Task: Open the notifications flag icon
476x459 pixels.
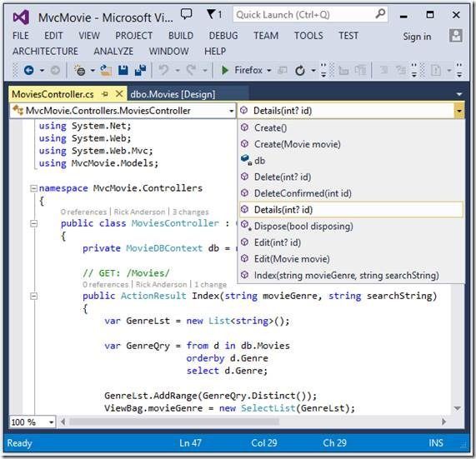Action: 211,14
